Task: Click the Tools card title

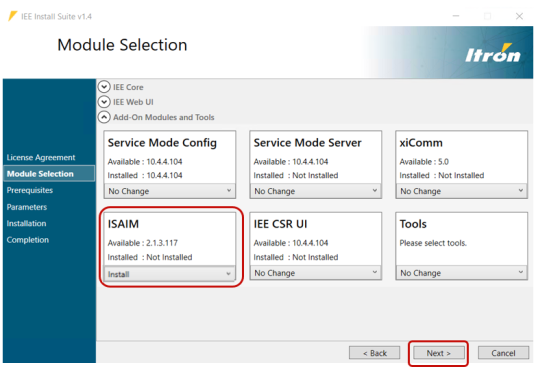Action: coord(413,224)
